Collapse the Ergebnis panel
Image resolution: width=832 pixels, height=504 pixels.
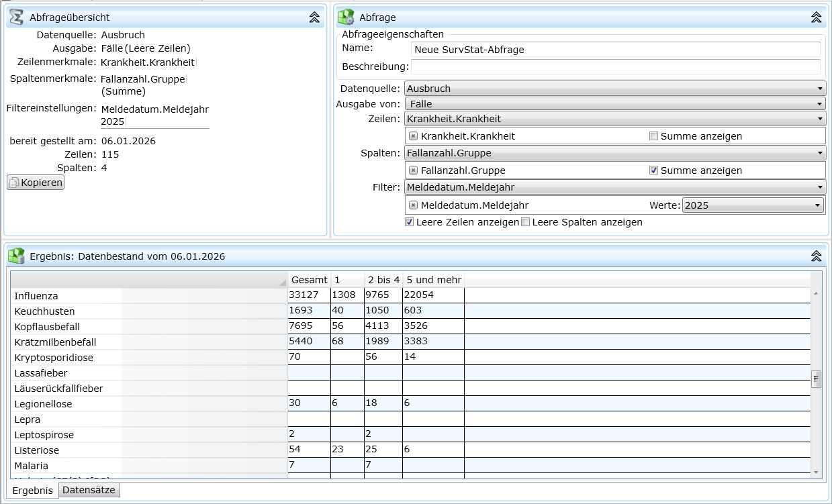point(816,256)
